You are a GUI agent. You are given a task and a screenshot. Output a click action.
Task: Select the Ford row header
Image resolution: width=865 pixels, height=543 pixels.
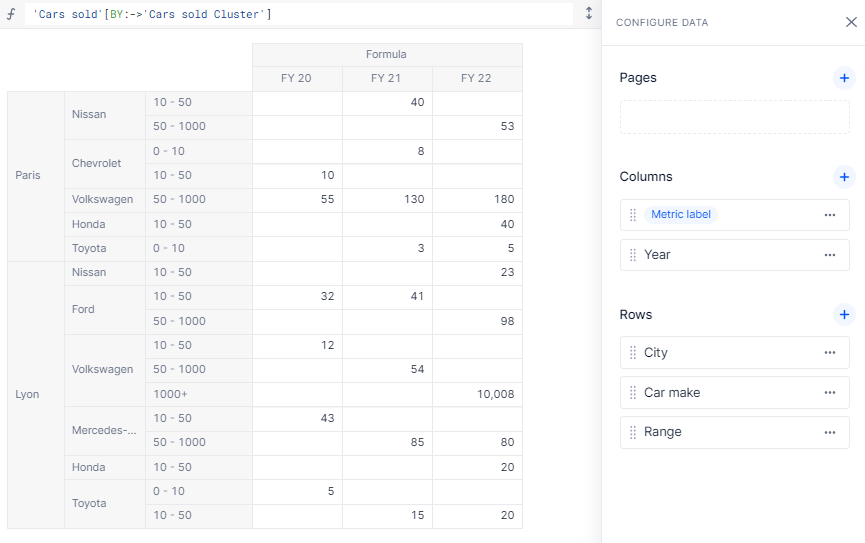105,310
